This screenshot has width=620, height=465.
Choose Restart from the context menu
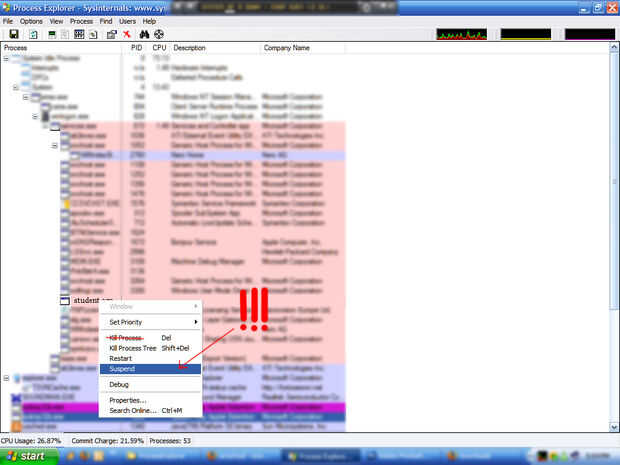[150, 359]
